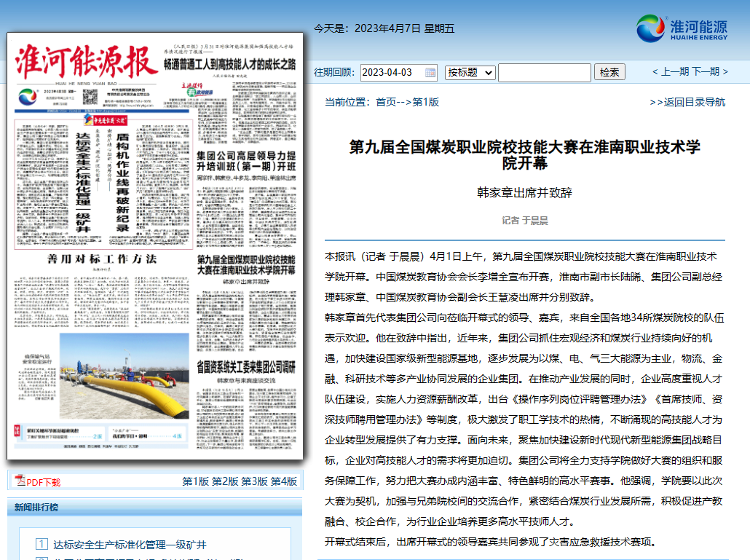This screenshot has height=560, width=750.
Task: Click 第1版 in the breadcrumb path
Action: (x=426, y=102)
